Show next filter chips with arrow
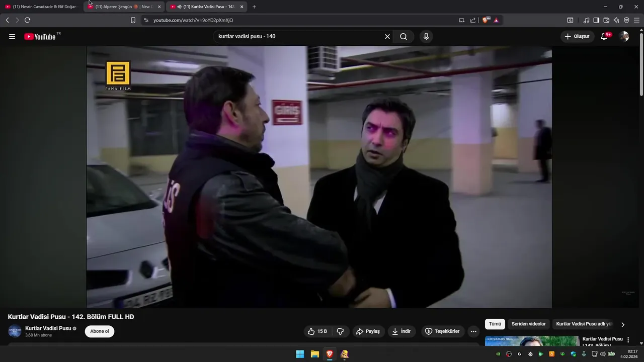Viewport: 644px width, 362px height. click(623, 324)
